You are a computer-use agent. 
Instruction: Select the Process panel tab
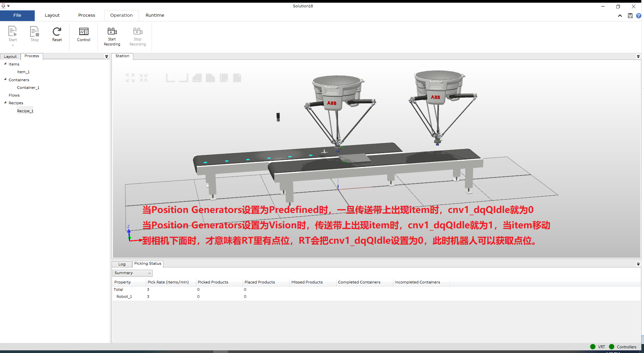32,56
